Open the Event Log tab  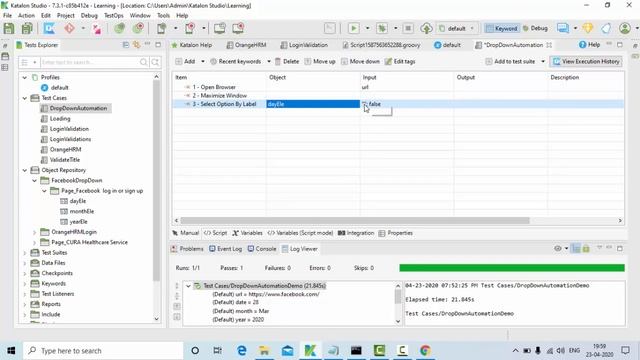(x=225, y=249)
